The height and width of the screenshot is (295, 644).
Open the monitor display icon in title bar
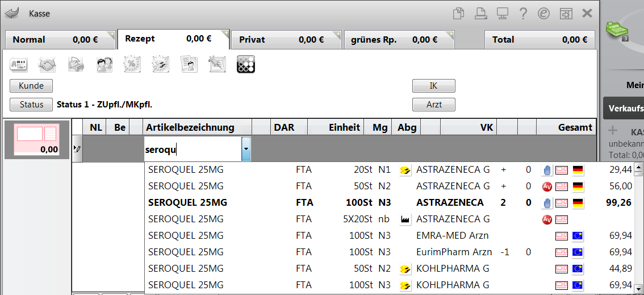tap(502, 14)
